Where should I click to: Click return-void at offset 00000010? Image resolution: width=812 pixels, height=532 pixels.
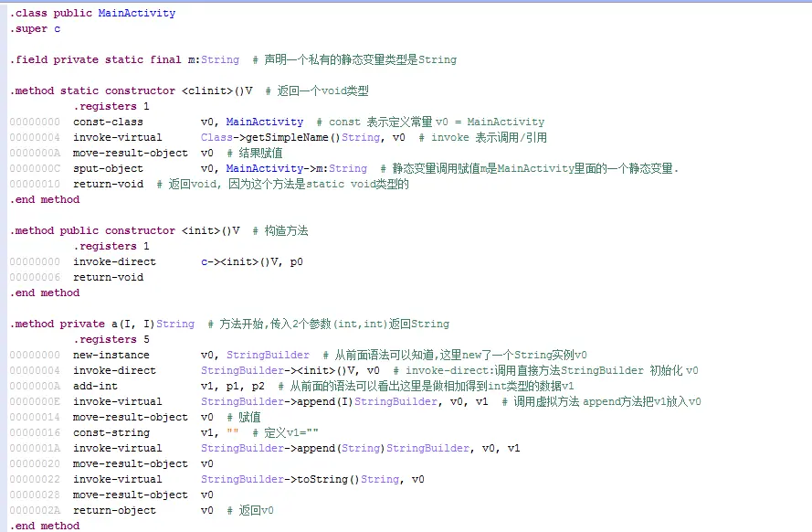coord(108,184)
